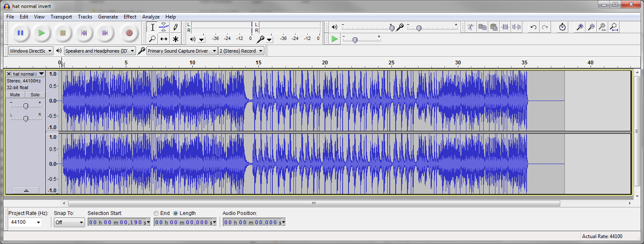Click the 20 mark on the timeline ruler
This screenshot has width=644, height=244.
(325, 62)
